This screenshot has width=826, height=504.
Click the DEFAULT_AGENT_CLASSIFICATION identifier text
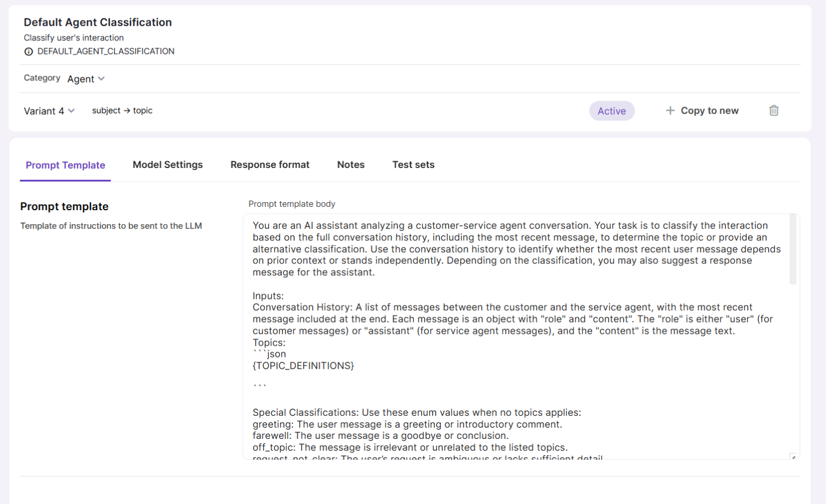106,51
